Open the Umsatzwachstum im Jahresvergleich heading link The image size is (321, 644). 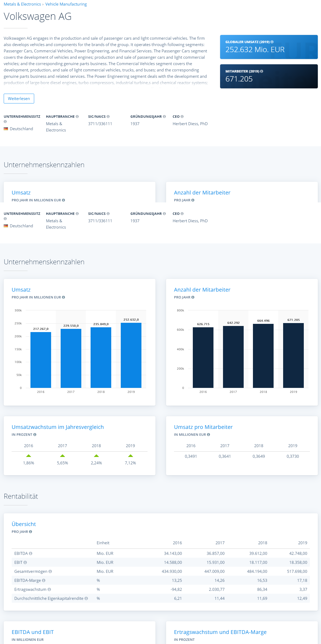tap(58, 427)
